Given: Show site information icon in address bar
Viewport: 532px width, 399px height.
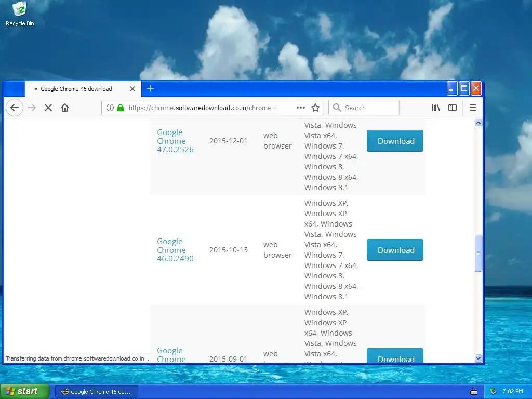Looking at the screenshot, I should (110, 108).
